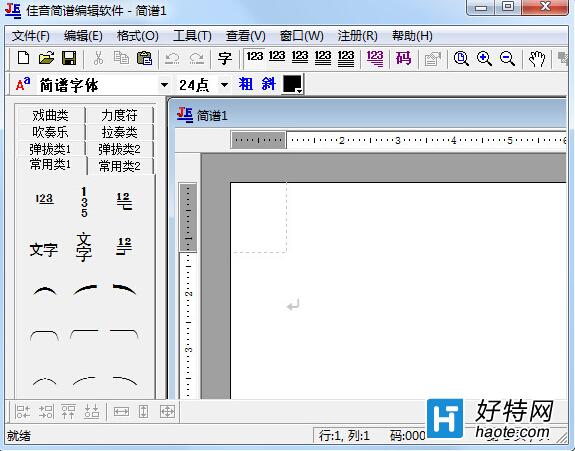Insert the vertical 文字 text symbol
Screen dimensions: 575x451
(x=84, y=247)
